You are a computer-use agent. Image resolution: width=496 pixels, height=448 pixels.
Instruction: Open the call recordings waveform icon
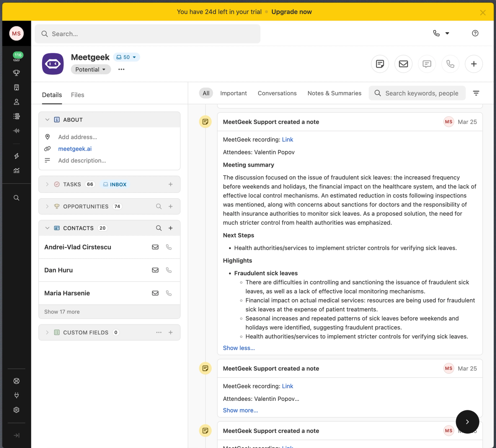pyautogui.click(x=17, y=131)
